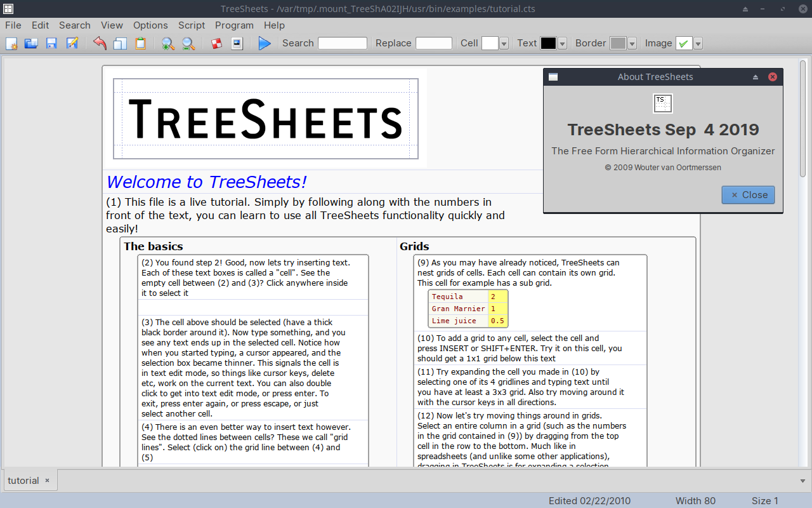Click the Zoom Out magnifier icon
This screenshot has height=508, width=812.
coord(188,43)
